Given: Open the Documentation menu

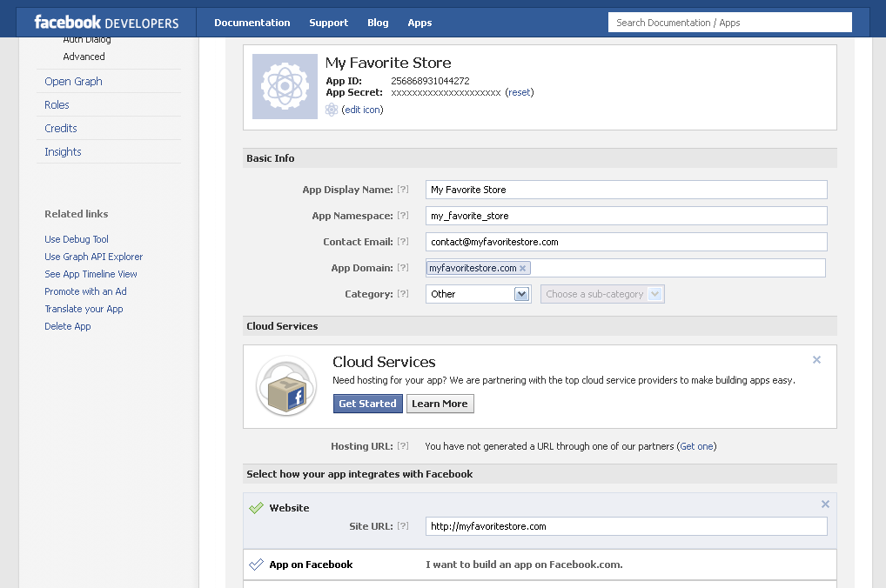Looking at the screenshot, I should (x=252, y=23).
